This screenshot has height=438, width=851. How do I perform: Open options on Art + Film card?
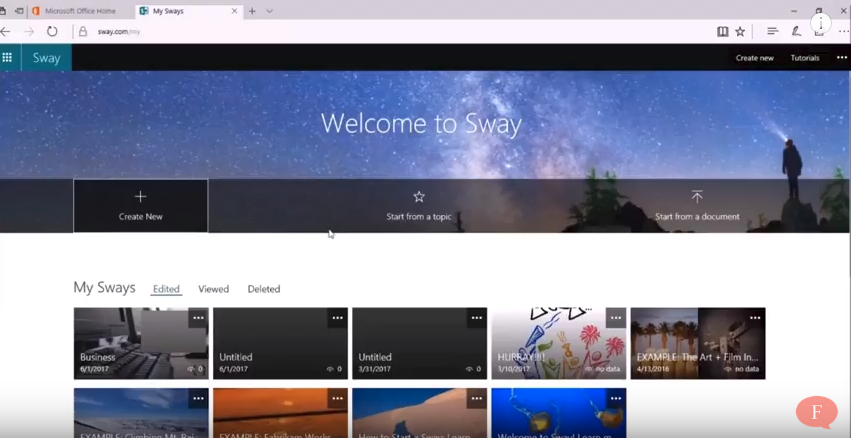click(755, 318)
